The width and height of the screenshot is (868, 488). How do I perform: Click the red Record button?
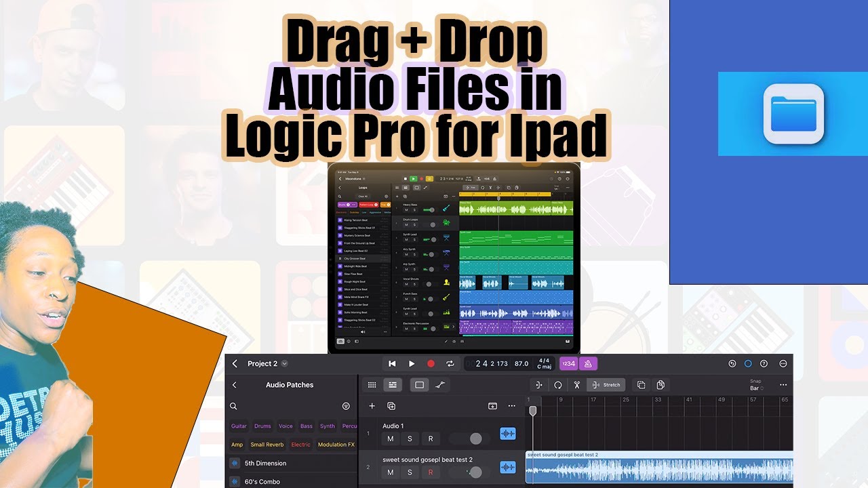pos(431,364)
